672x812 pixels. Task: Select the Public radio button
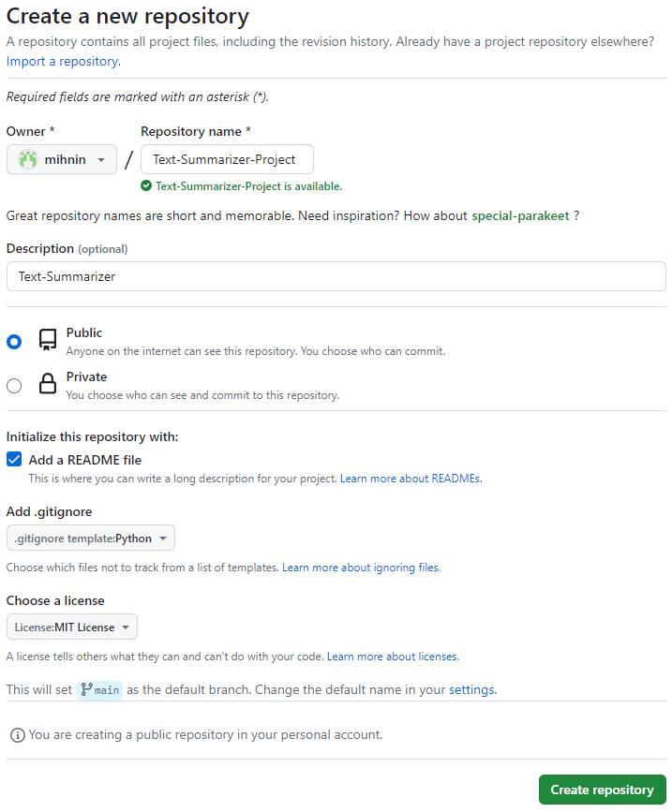[14, 342]
